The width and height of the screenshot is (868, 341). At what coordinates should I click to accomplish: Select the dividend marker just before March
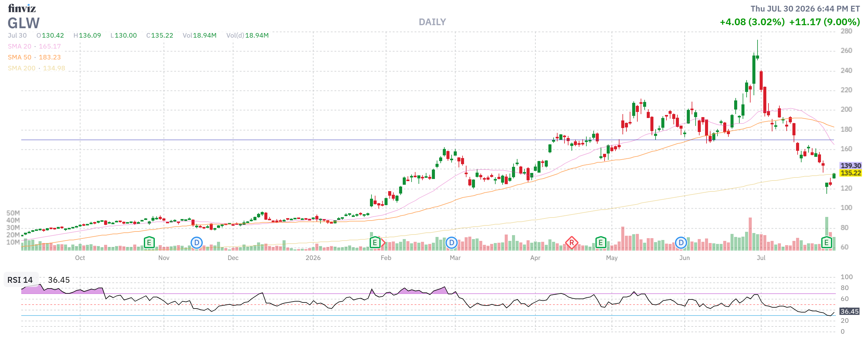tap(452, 242)
